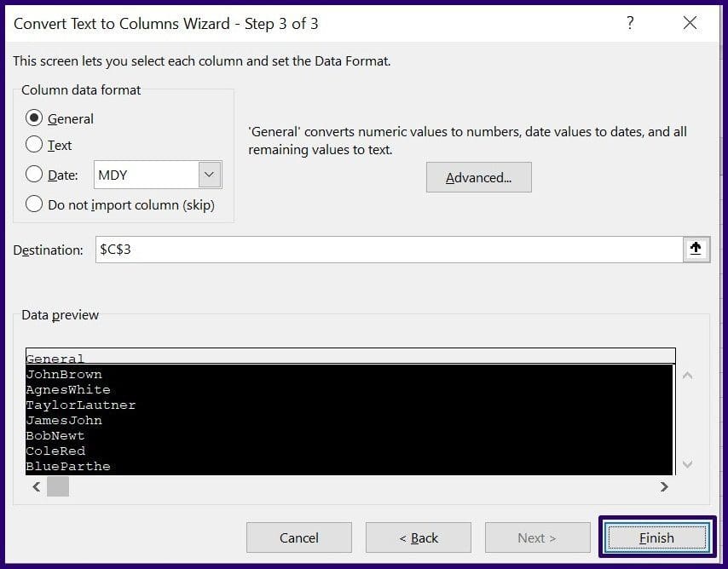This screenshot has width=728, height=569.
Task: Collapse dialog with destination range selector icon
Action: (696, 250)
